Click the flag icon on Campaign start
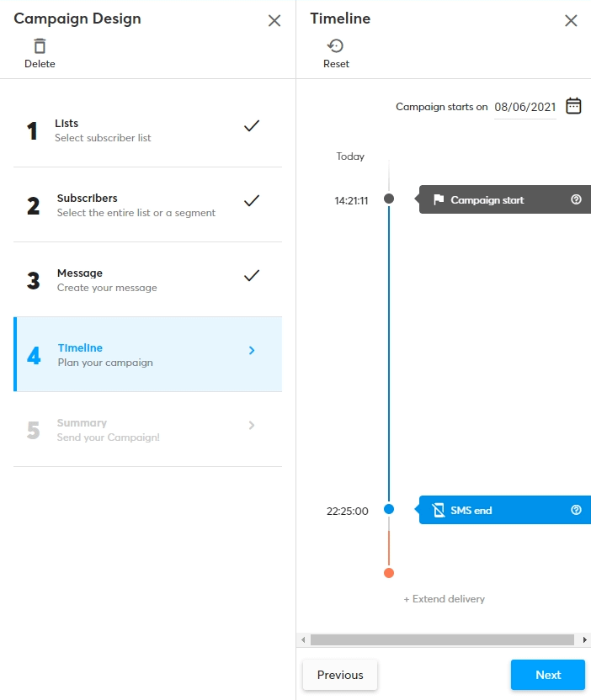 click(x=439, y=200)
